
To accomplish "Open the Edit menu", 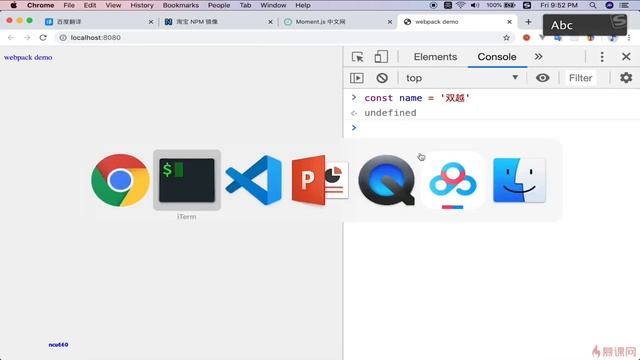I will [90, 5].
